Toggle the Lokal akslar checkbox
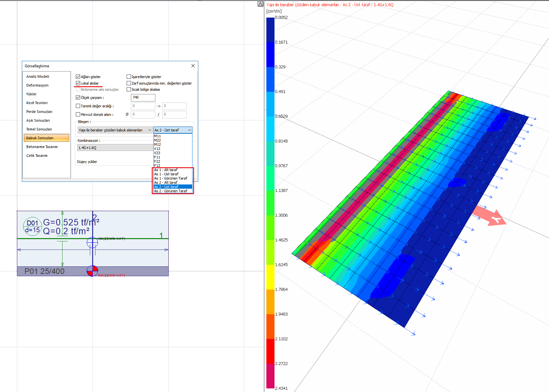The image size is (549, 392). coord(78,83)
